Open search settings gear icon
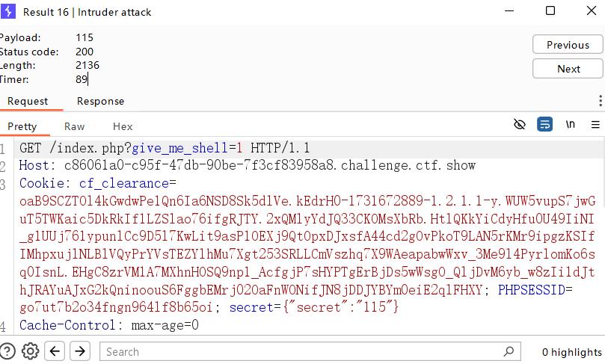Viewport: 605px width, 364px height. [30, 351]
